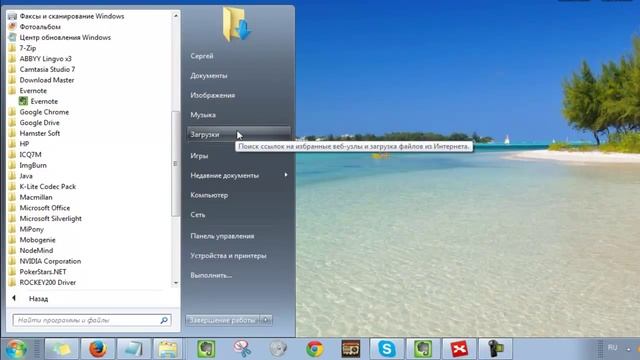The width and height of the screenshot is (640, 360).
Task: Open shutdown options arrow next to Завершение работы
Action: coord(266,320)
